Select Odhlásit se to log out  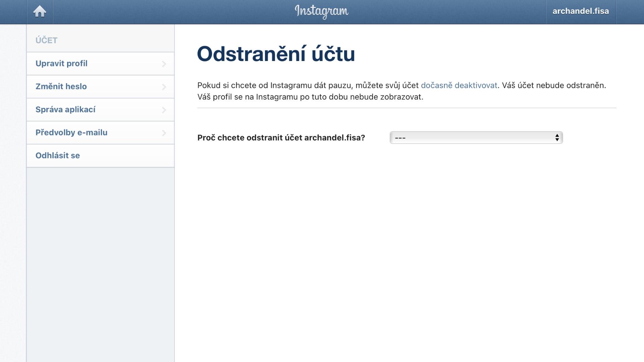100,156
